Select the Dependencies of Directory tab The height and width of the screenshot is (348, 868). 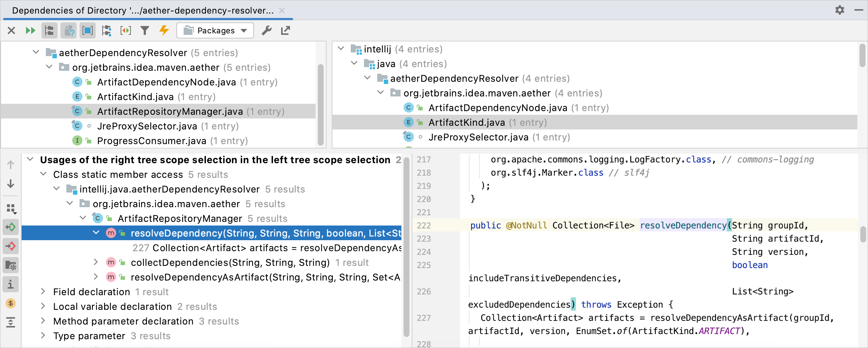[143, 10]
